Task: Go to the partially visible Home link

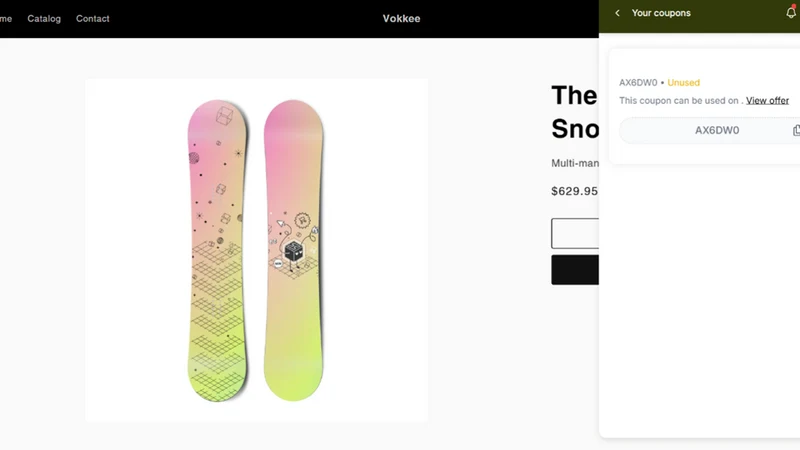Action: tap(6, 19)
